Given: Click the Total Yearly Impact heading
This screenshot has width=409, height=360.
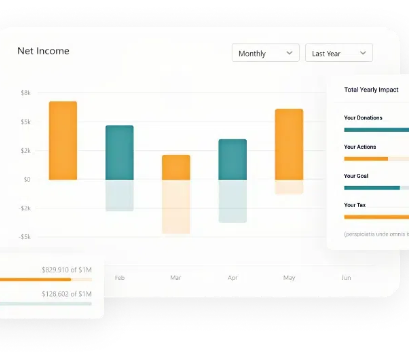Looking at the screenshot, I should [x=371, y=90].
